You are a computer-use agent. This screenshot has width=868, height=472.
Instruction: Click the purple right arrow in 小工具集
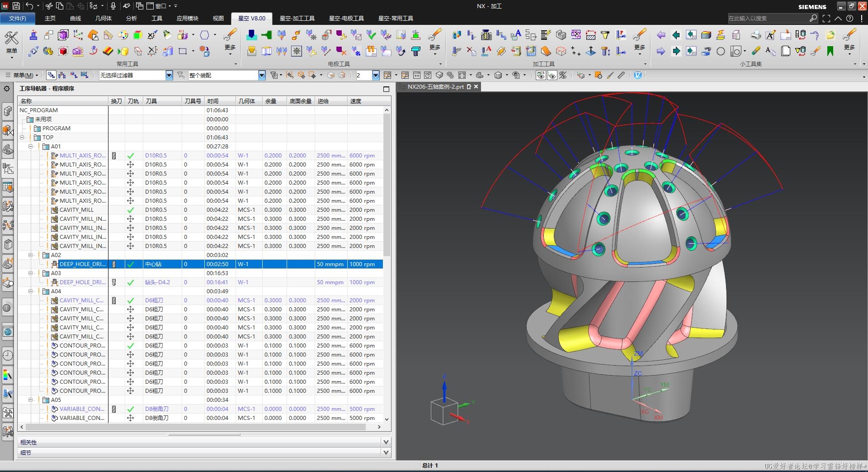point(661,51)
